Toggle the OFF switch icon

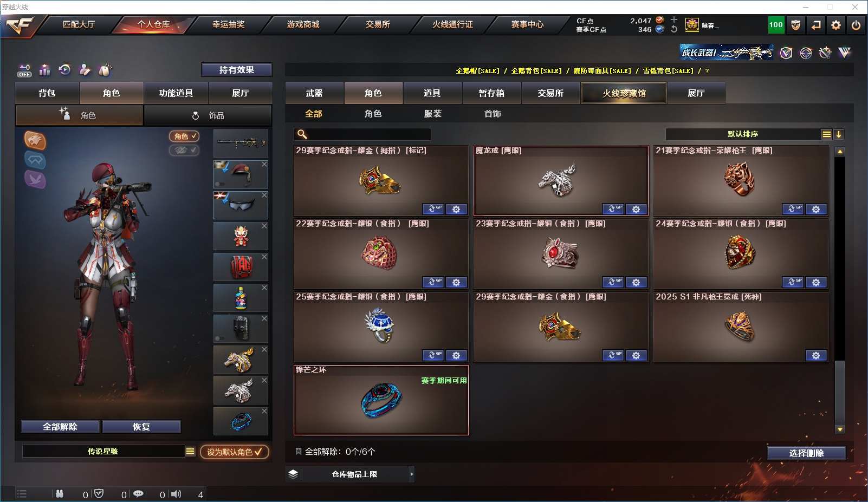tap(24, 70)
